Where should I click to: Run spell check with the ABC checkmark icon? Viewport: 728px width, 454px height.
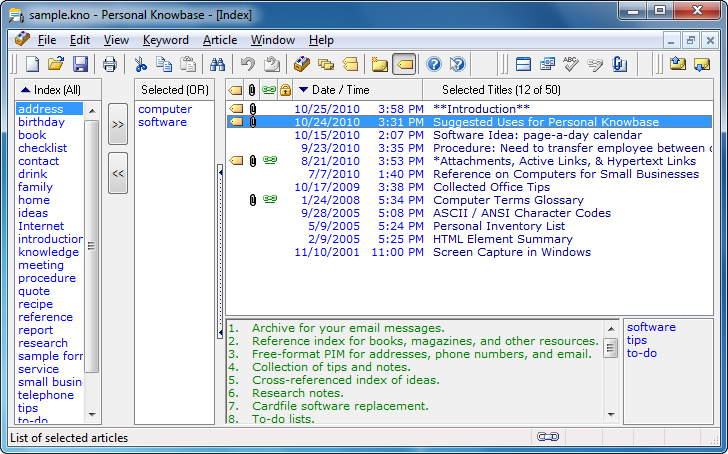tap(571, 64)
